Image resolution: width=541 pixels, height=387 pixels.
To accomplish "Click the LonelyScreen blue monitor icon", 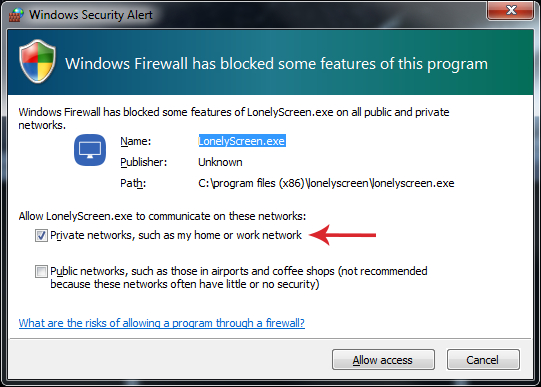I will [90, 150].
